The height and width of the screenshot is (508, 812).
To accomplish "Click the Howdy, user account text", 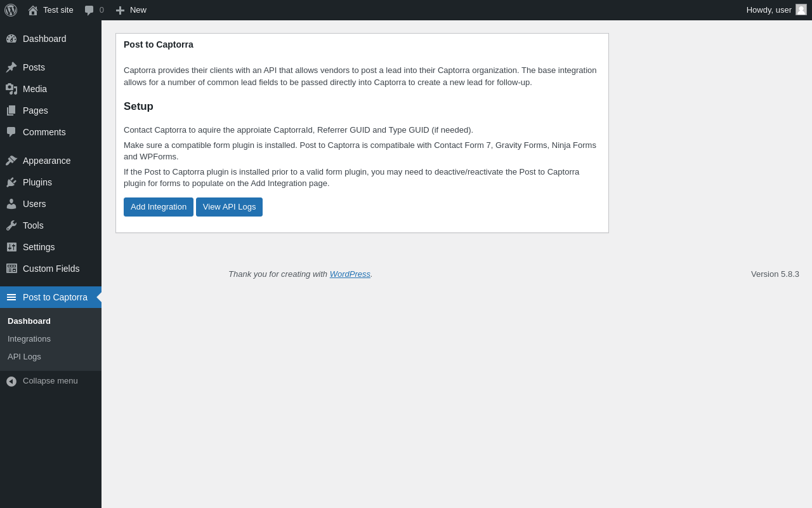I will coord(769,10).
